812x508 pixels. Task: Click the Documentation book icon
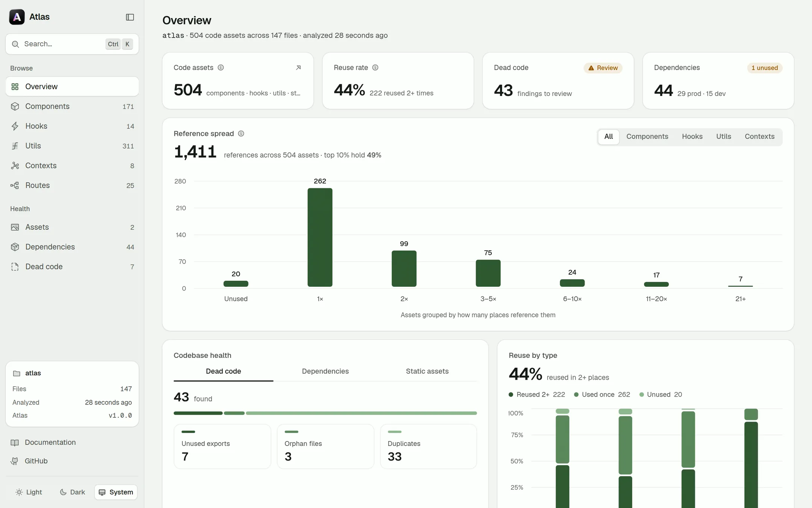coord(15,443)
